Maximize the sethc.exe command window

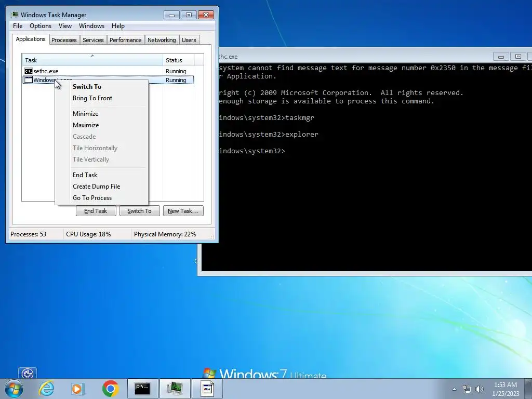point(518,57)
